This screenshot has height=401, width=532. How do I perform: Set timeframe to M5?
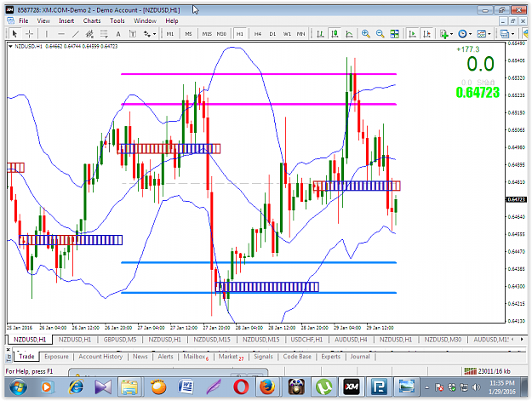click(188, 33)
